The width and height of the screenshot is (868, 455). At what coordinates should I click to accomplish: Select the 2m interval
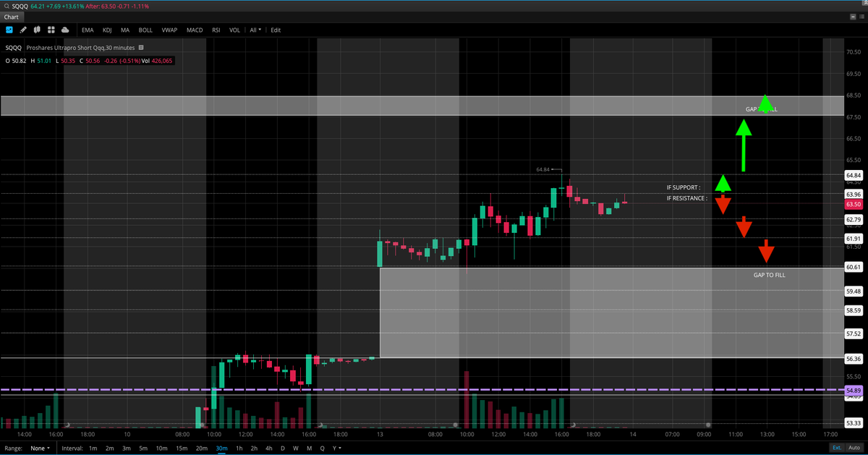(x=110, y=448)
